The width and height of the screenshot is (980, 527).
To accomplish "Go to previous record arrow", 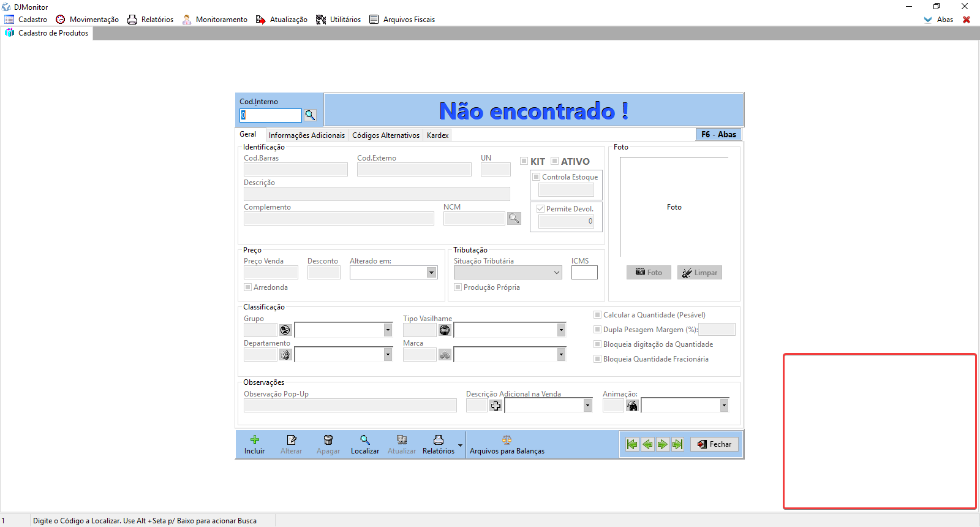I will click(x=647, y=444).
